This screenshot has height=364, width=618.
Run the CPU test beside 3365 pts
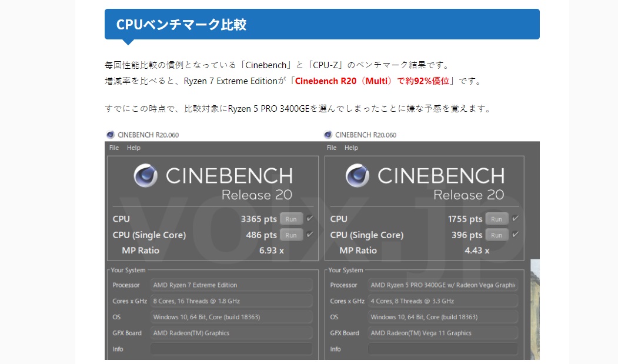(x=291, y=219)
